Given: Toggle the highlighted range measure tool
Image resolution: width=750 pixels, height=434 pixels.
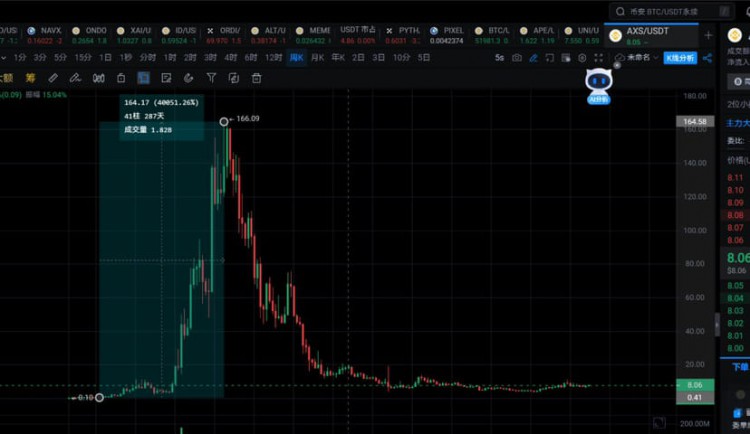Looking at the screenshot, I should coord(143,78).
